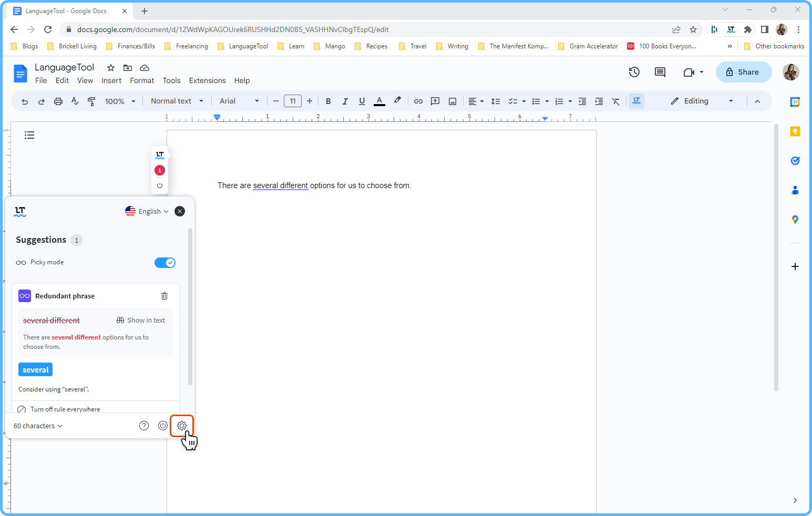This screenshot has width=812, height=516.
Task: Expand the 60 characters counter dropdown
Action: pyautogui.click(x=38, y=426)
